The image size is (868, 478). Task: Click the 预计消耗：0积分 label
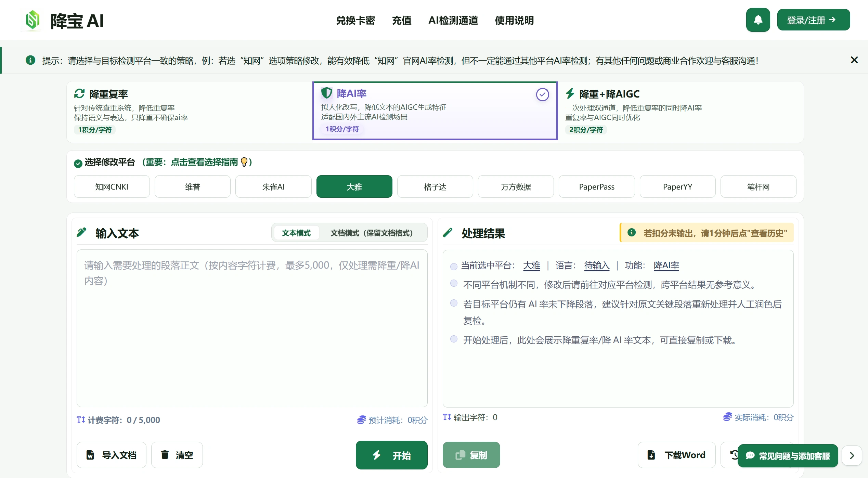tap(398, 420)
